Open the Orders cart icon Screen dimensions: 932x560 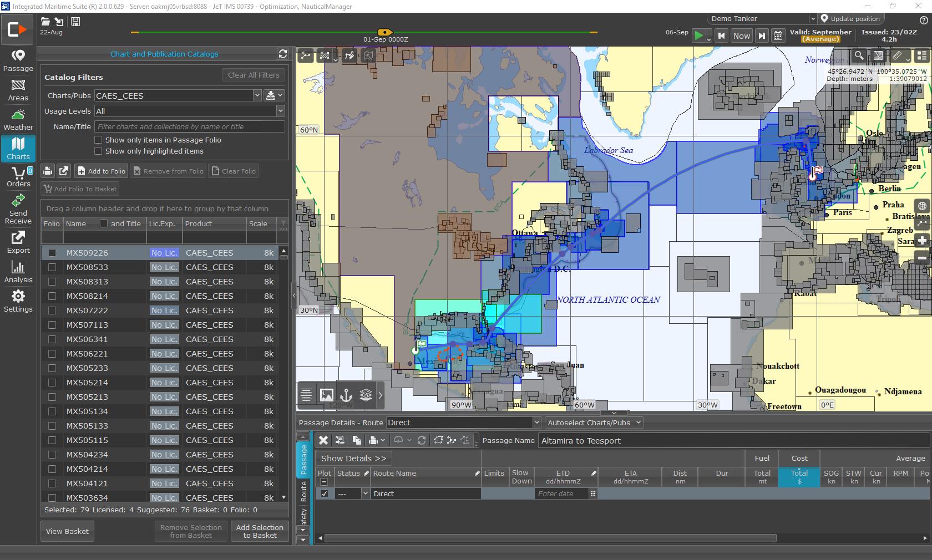pyautogui.click(x=18, y=176)
